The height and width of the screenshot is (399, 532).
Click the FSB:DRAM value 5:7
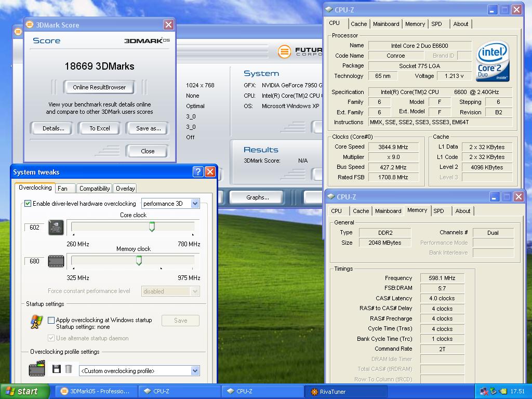[442, 288]
